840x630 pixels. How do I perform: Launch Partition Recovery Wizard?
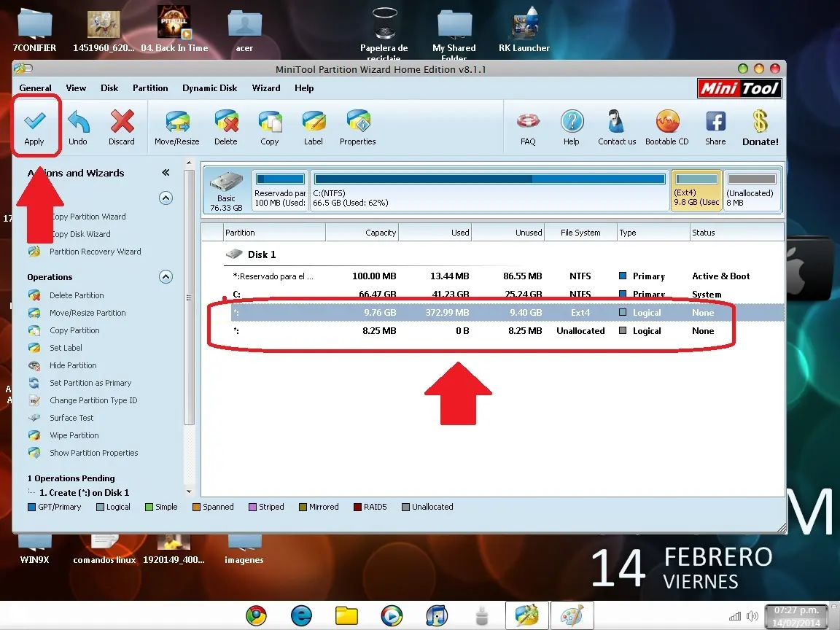click(x=96, y=252)
